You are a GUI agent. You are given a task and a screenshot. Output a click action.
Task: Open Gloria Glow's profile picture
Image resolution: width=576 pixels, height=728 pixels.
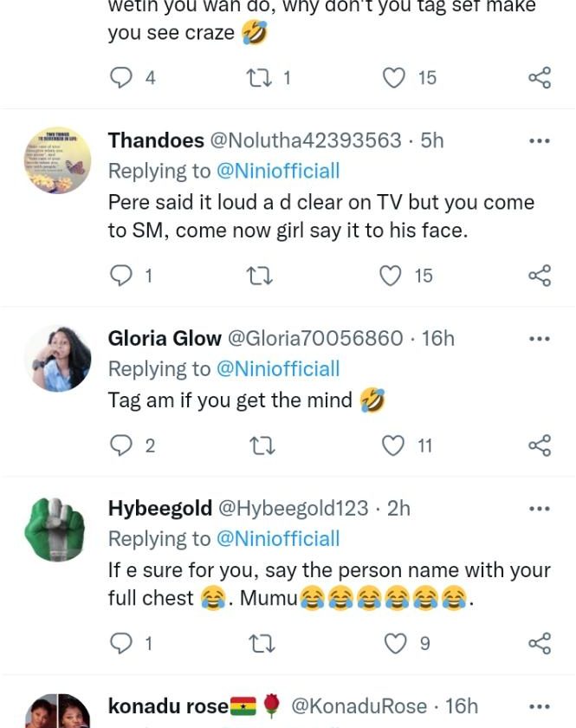pos(57,359)
